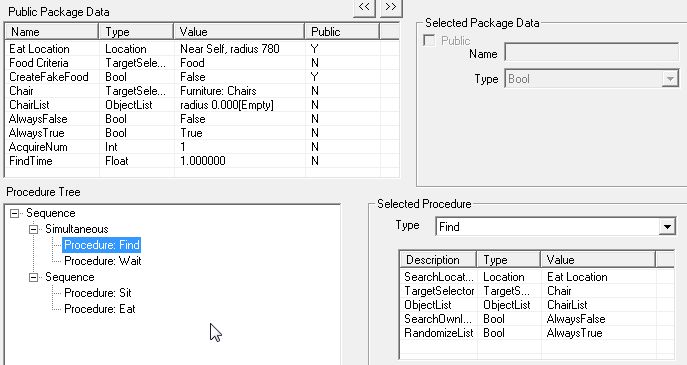Select the root Sequence tree item
Image resolution: width=687 pixels, height=365 pixels.
point(50,213)
